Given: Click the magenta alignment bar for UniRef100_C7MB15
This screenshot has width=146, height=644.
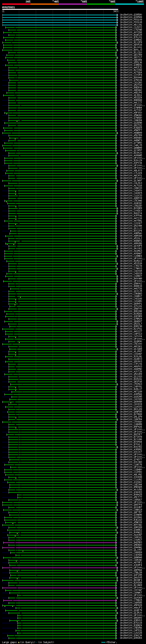Looking at the screenshot, I should point(60,600).
